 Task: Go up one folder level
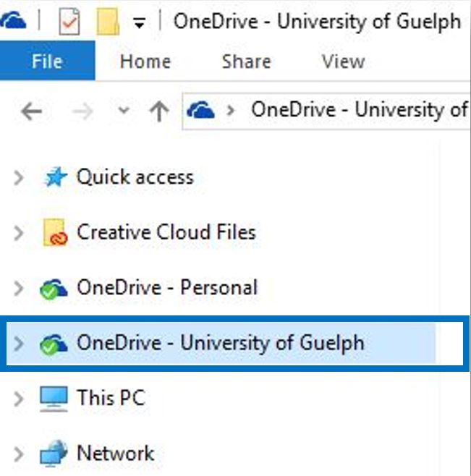(x=158, y=111)
